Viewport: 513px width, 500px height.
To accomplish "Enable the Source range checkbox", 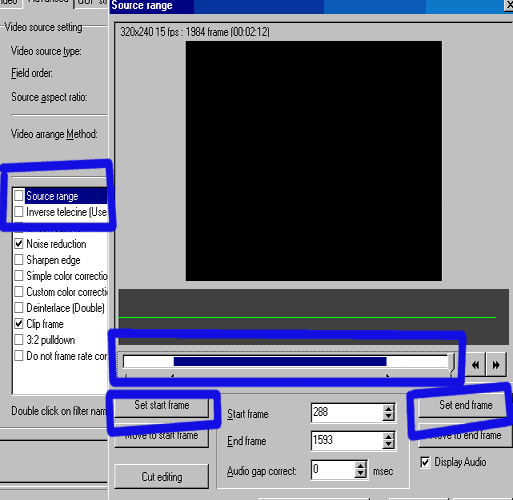I will point(19,196).
